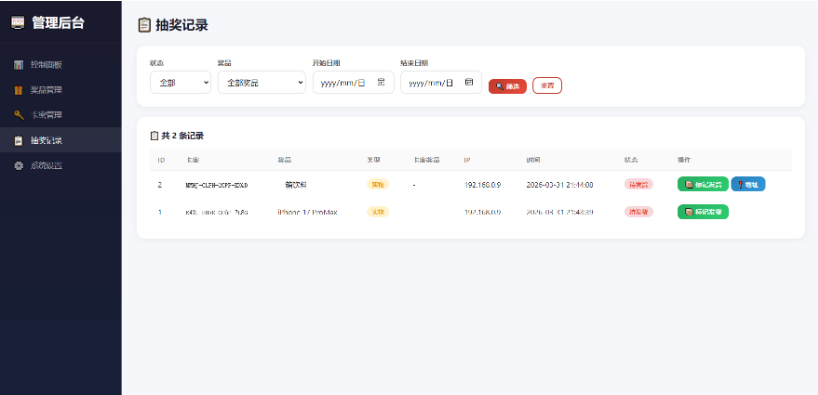Select 抽奖记录 in the sidebar
The height and width of the screenshot is (395, 818).
click(x=61, y=140)
